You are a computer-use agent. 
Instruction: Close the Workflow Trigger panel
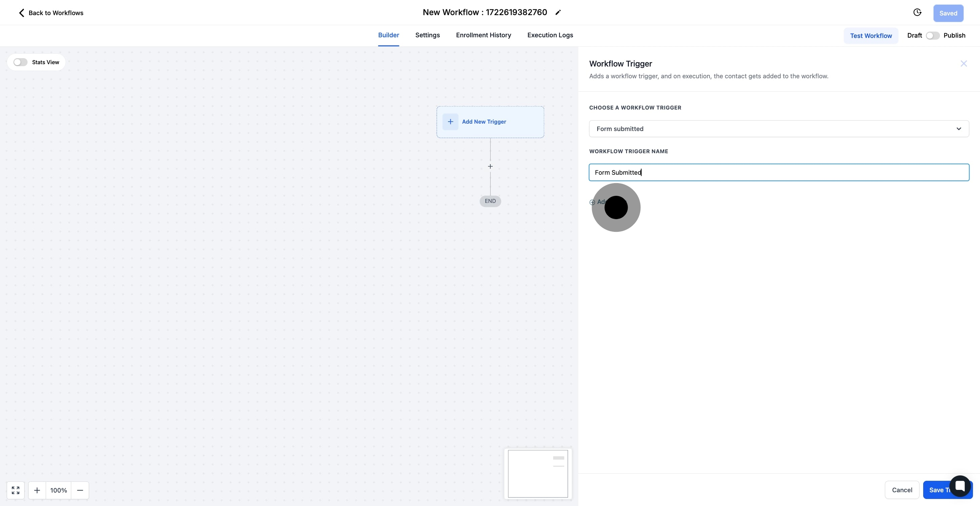coord(963,64)
